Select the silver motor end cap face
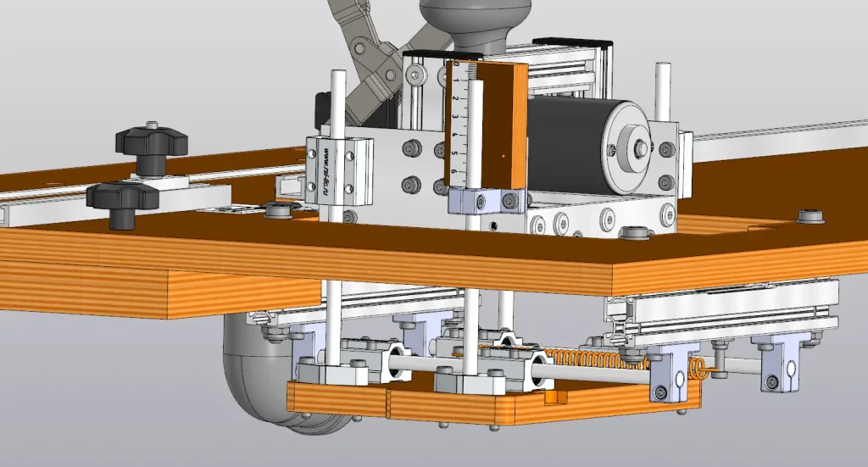This screenshot has height=467, width=868. [628, 147]
